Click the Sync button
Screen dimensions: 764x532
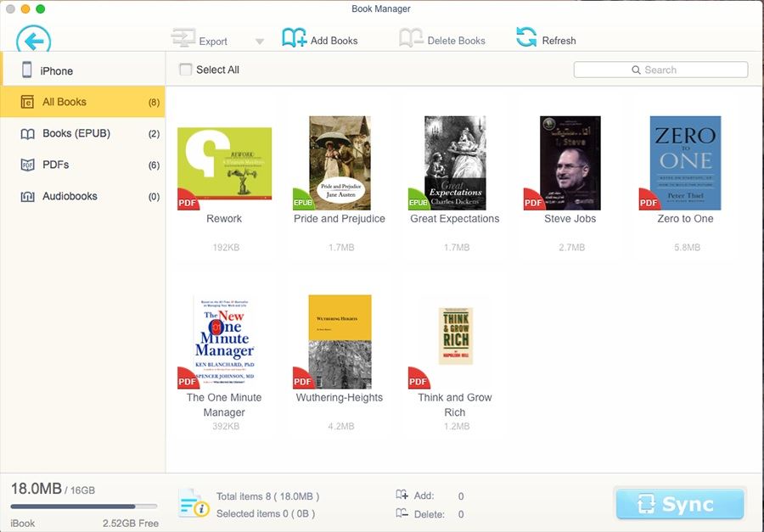680,504
